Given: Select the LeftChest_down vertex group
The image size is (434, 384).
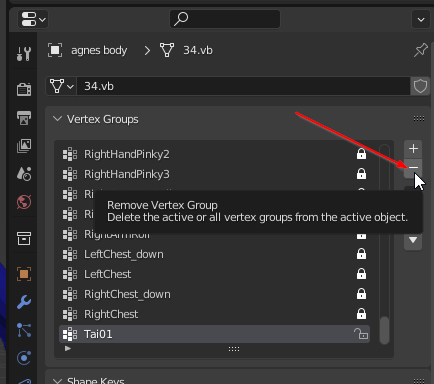Looking at the screenshot, I should click(215, 254).
